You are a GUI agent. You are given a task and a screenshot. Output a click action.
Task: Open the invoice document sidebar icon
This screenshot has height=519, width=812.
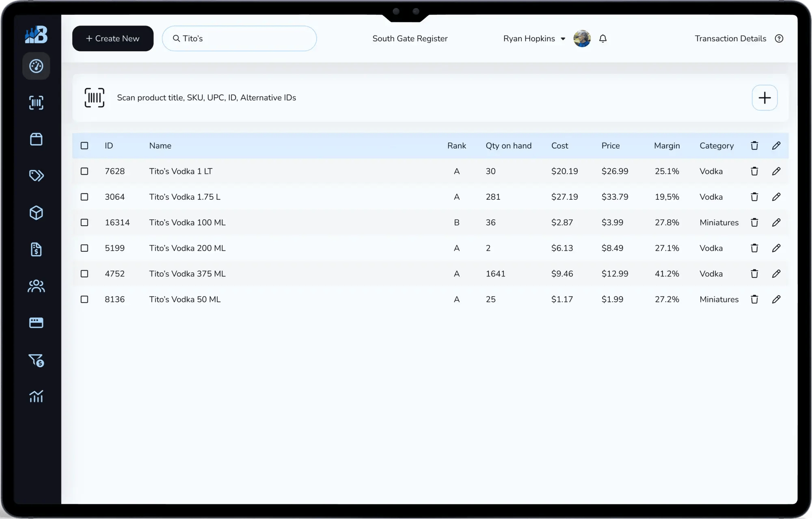tap(36, 249)
